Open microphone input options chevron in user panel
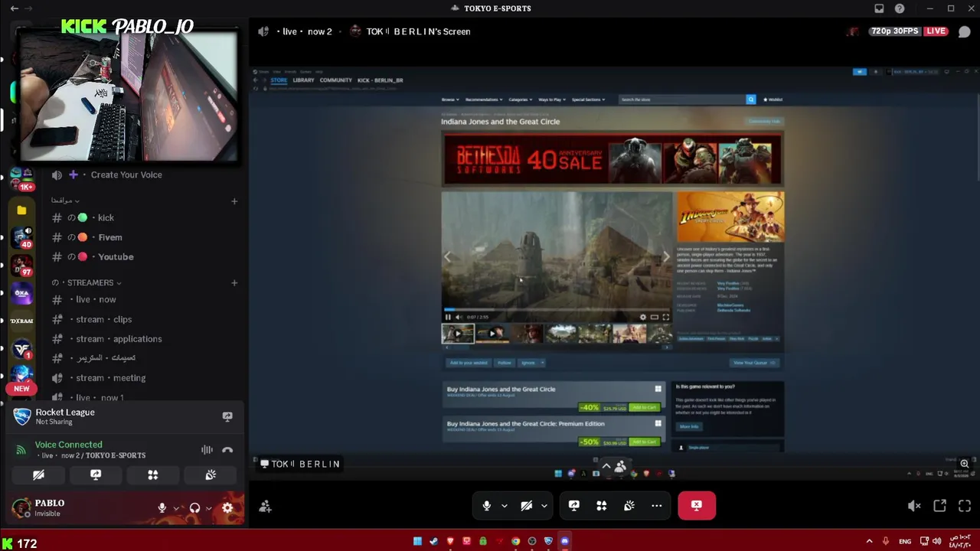This screenshot has width=980, height=551. pyautogui.click(x=176, y=508)
